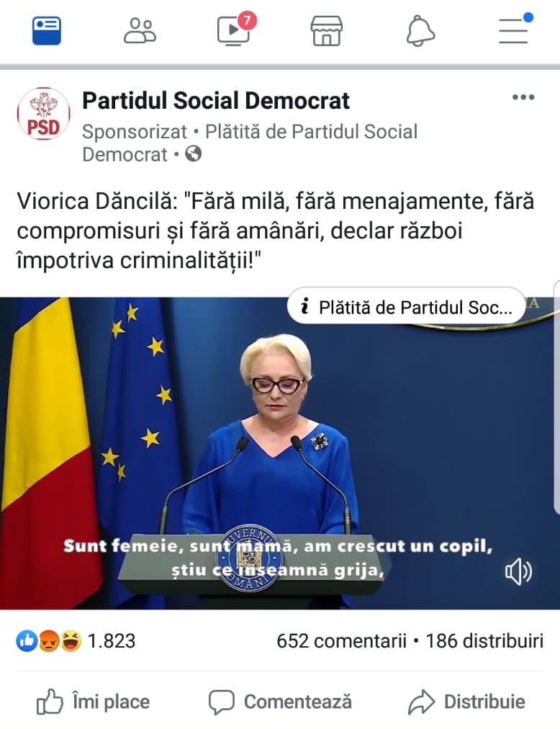Click the PSD profile picture
This screenshot has height=729, width=560.
pyautogui.click(x=44, y=114)
